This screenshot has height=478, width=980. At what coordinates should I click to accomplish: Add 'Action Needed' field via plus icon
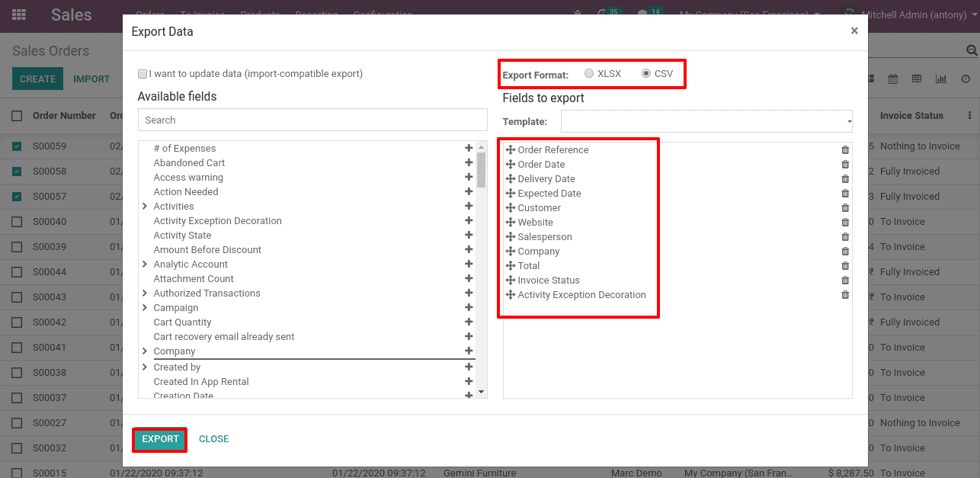(469, 192)
